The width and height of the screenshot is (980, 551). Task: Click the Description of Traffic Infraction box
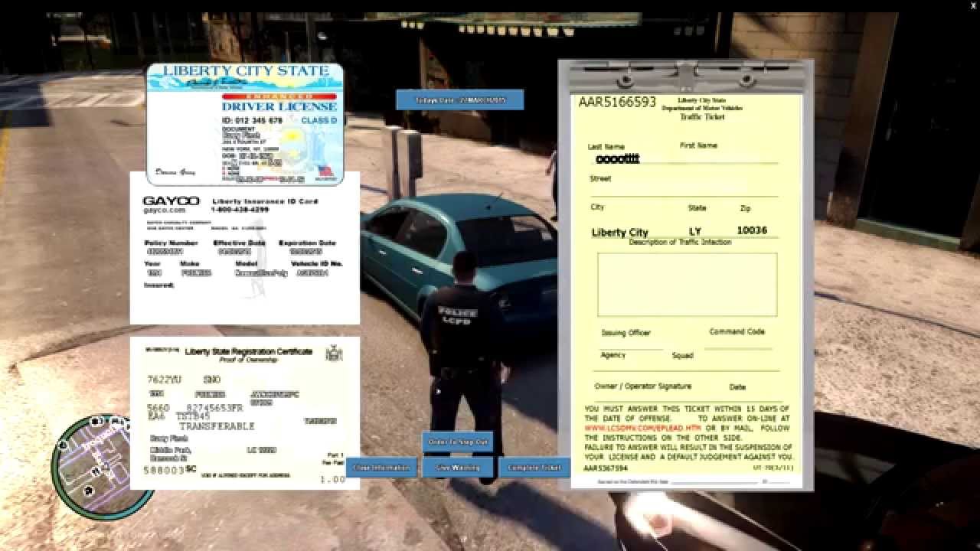click(687, 285)
